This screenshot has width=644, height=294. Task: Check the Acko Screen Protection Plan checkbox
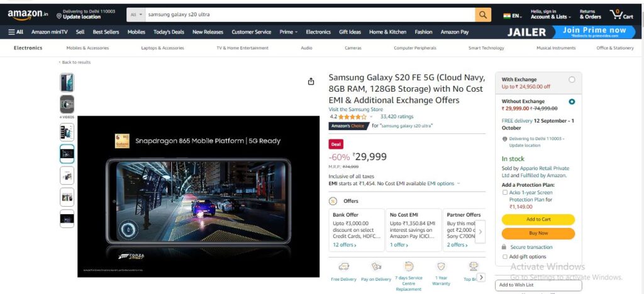click(505, 192)
